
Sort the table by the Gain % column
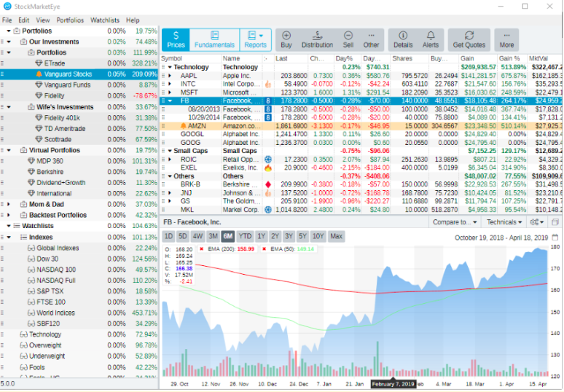(512, 58)
